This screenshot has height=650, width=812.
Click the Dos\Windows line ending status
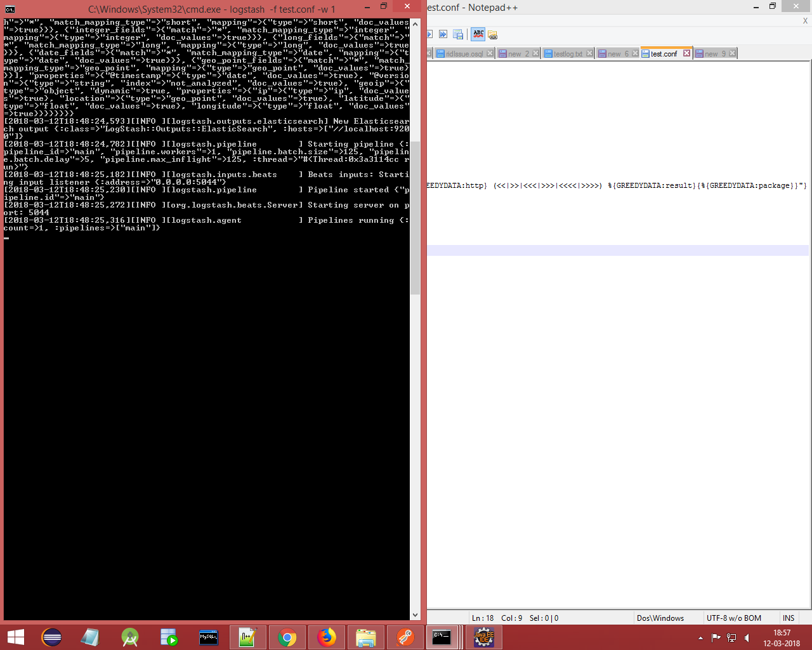(x=660, y=618)
